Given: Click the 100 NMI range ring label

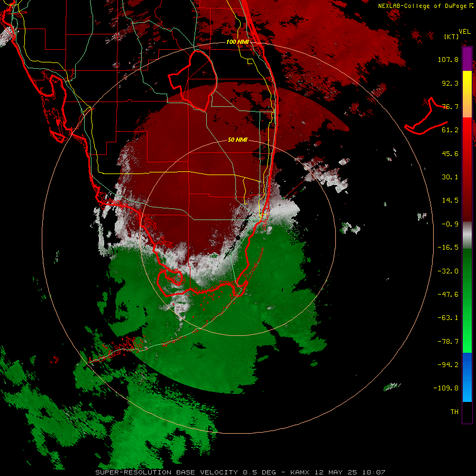Looking at the screenshot, I should coord(237,42).
